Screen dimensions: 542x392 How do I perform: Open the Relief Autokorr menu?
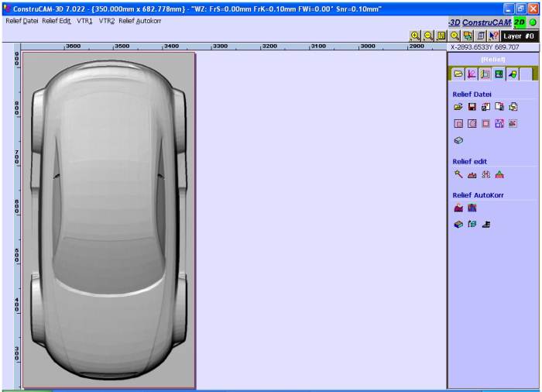click(x=139, y=20)
